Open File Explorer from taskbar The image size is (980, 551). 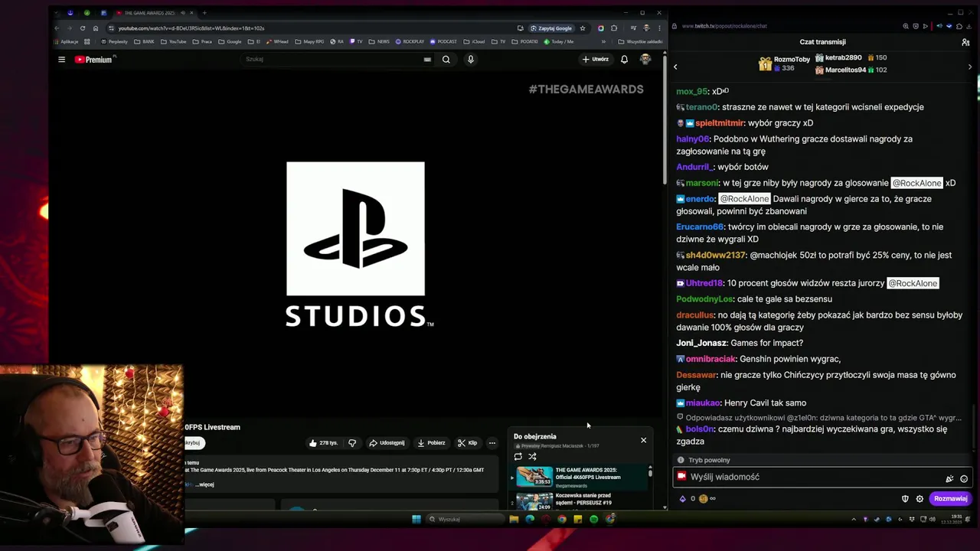tap(514, 520)
